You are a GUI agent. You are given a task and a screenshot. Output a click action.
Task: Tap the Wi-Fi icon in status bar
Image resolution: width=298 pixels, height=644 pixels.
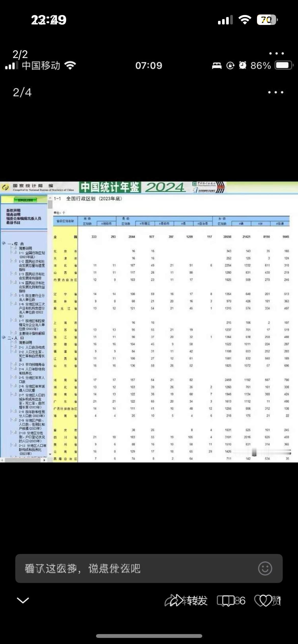click(245, 20)
